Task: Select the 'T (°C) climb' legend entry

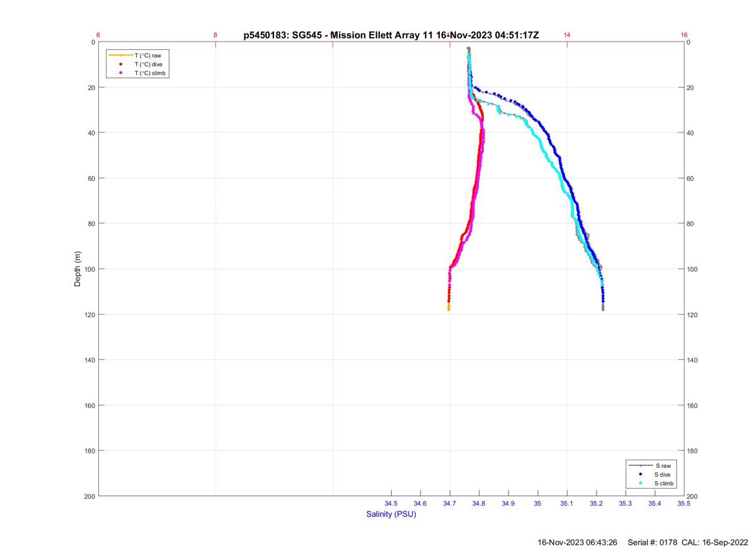Action: click(138, 73)
